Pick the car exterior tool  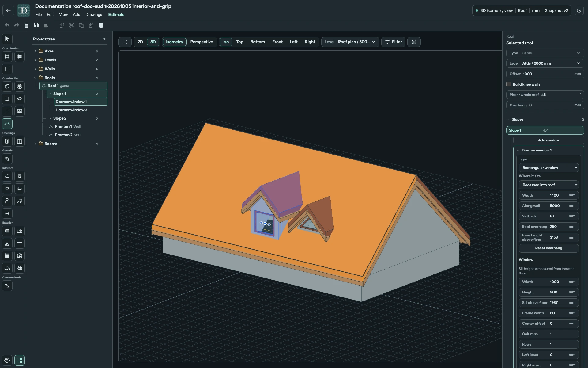pyautogui.click(x=7, y=268)
